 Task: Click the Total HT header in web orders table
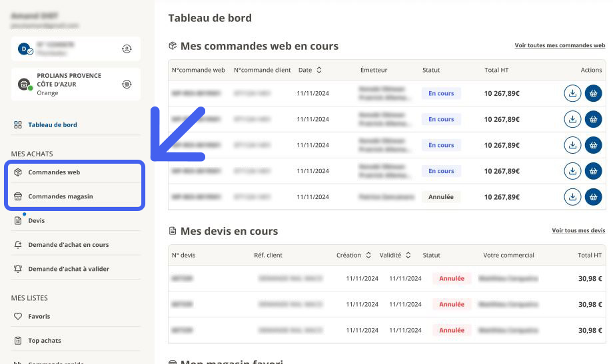point(496,70)
